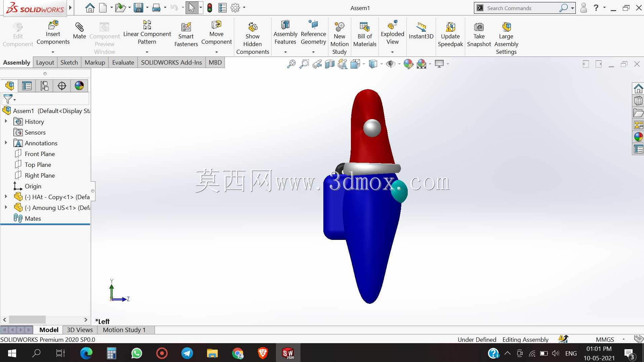Switch to the Sketch tab
Image resolution: width=644 pixels, height=362 pixels.
point(69,63)
